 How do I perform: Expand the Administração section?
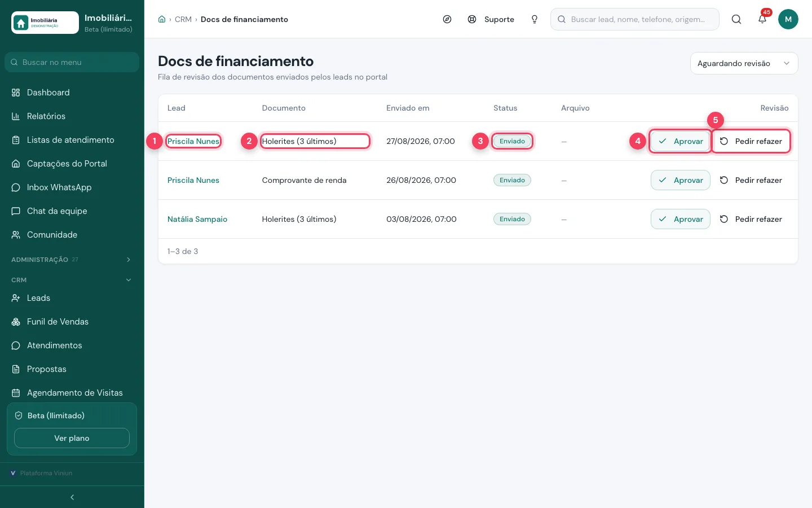(x=72, y=260)
